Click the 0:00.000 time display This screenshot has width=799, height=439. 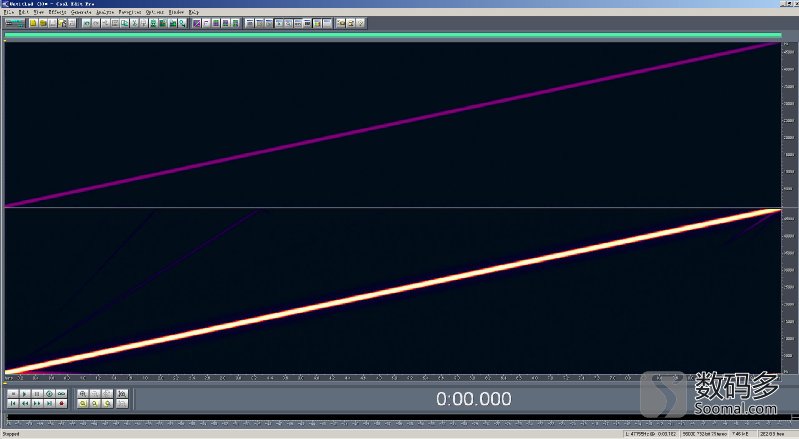pyautogui.click(x=473, y=399)
